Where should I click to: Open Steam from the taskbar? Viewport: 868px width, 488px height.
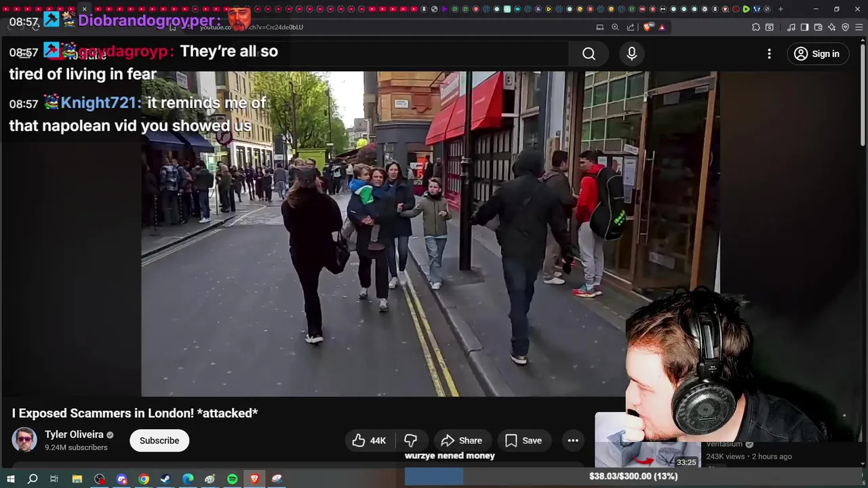165,479
